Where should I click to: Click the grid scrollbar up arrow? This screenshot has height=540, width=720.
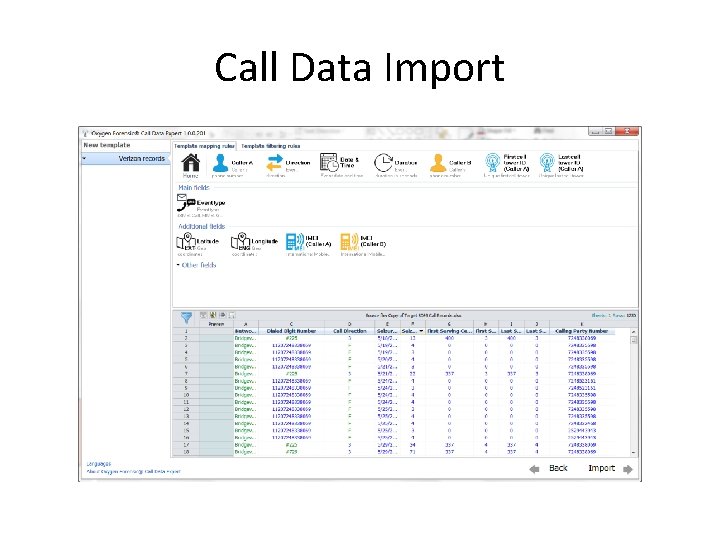pos(634,332)
